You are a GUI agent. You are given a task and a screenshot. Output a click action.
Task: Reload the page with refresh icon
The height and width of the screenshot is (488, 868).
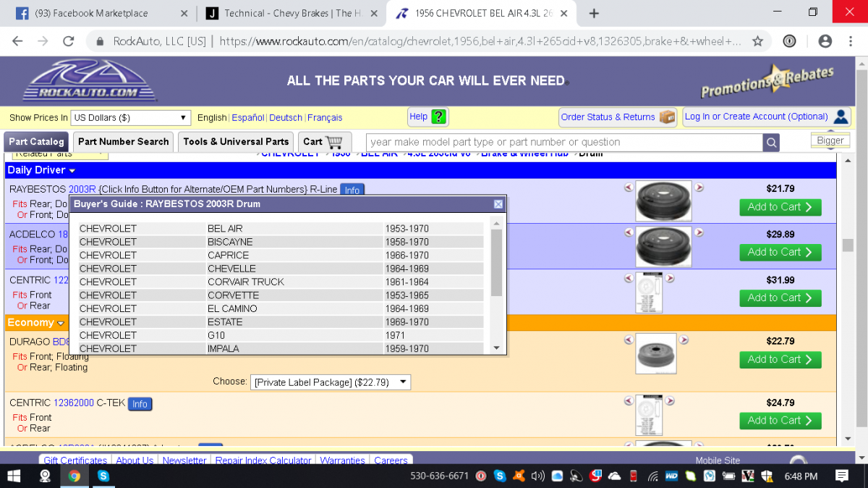pyautogui.click(x=69, y=41)
